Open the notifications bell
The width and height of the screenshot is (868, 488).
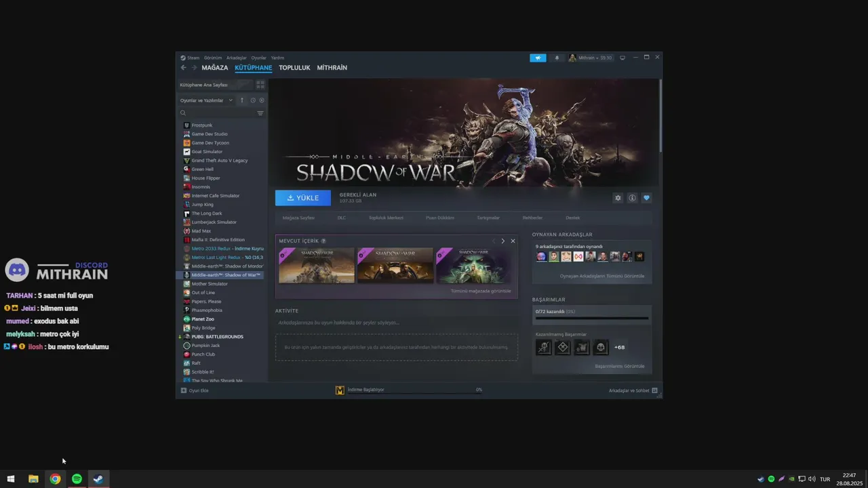[x=557, y=58]
